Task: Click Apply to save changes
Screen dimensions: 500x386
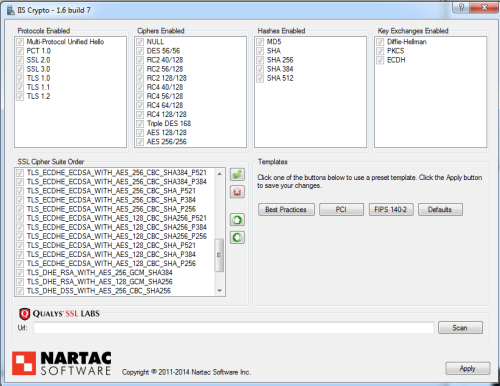Action: (468, 368)
